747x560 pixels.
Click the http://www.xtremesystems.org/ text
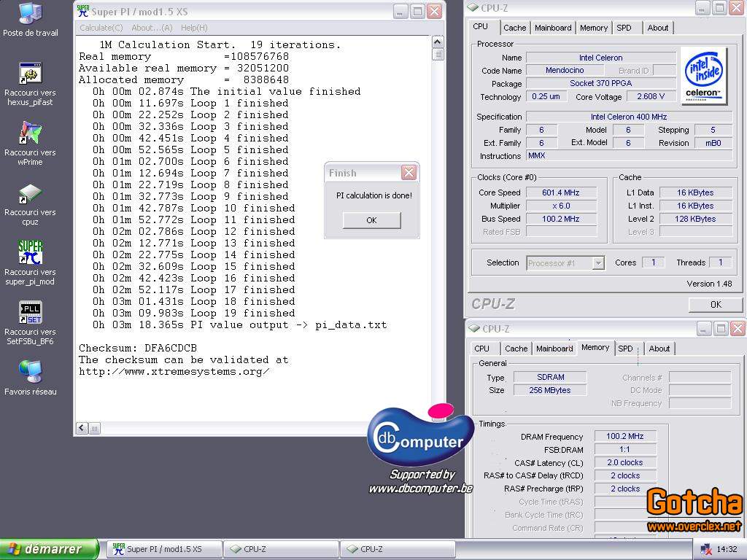point(174,371)
